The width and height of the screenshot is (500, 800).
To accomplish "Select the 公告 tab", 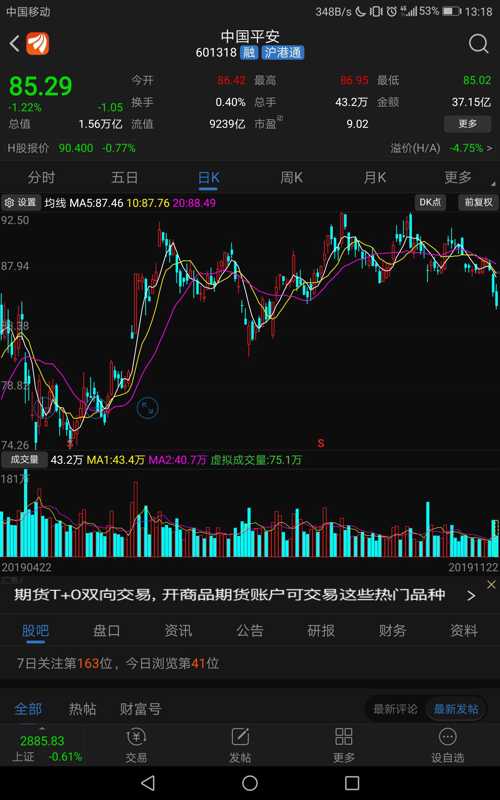I will point(249,631).
